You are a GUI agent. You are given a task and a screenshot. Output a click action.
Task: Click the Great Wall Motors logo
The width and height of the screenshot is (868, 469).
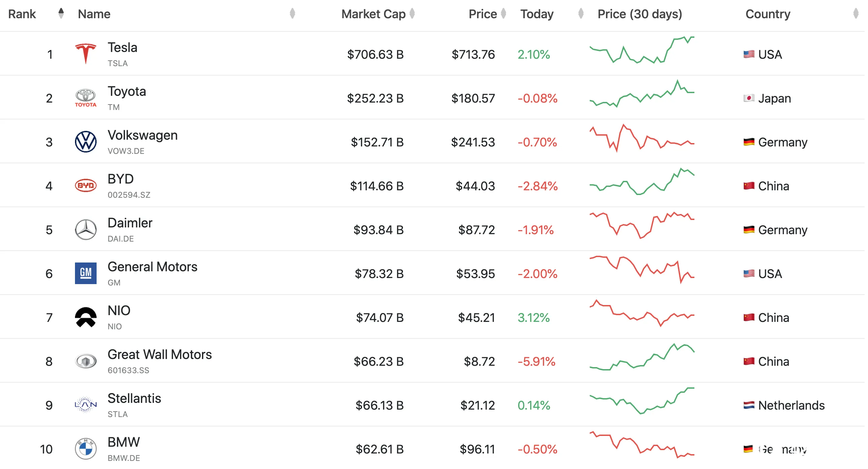[x=86, y=361]
